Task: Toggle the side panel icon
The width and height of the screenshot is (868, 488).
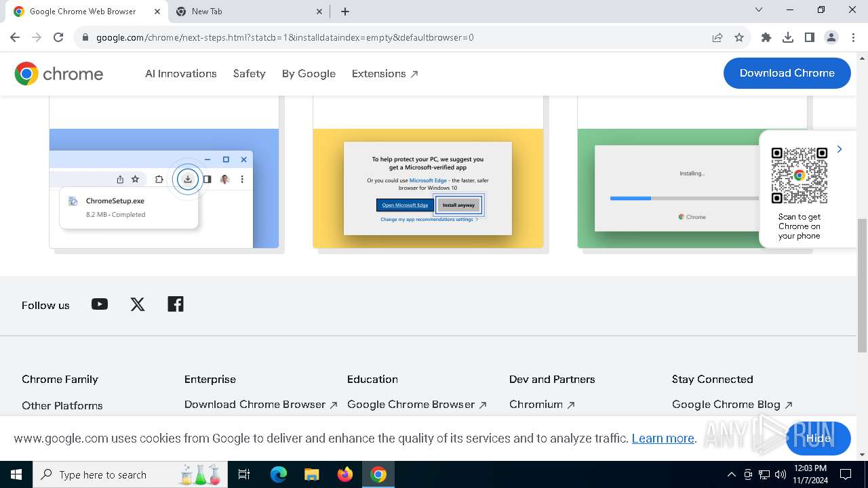Action: (x=810, y=37)
